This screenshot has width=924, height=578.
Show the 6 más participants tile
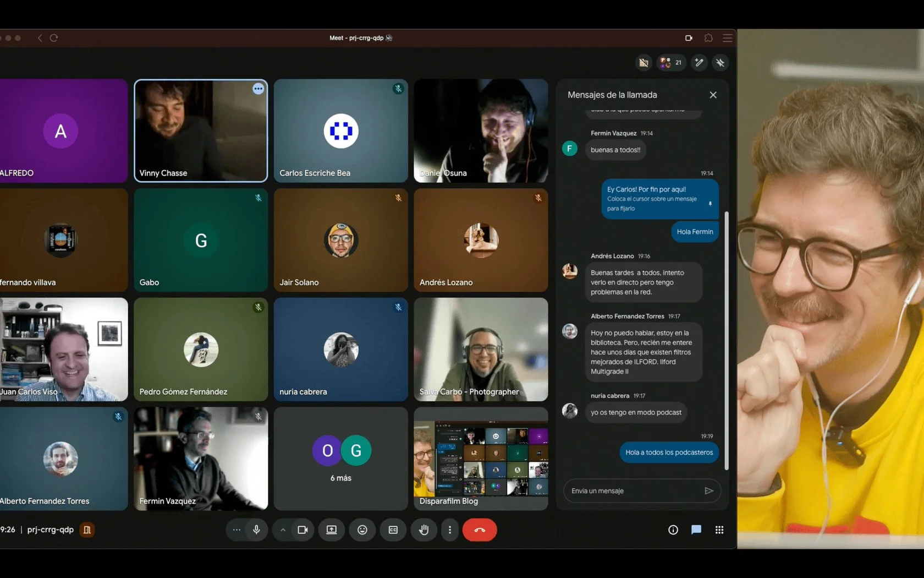click(341, 459)
